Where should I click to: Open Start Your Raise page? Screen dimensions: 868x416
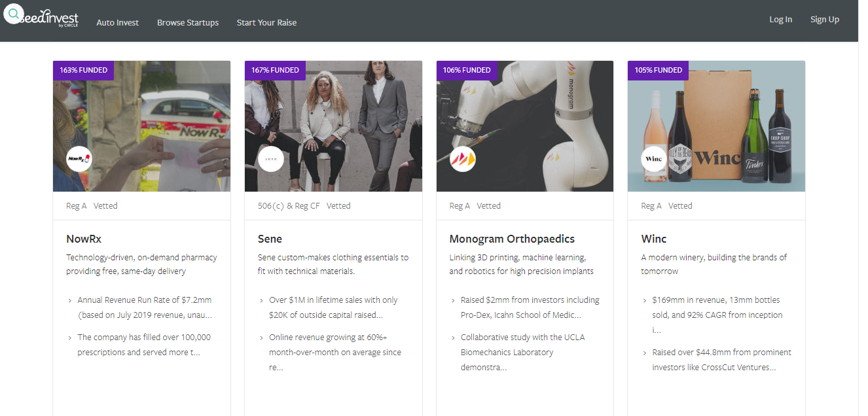click(x=266, y=22)
